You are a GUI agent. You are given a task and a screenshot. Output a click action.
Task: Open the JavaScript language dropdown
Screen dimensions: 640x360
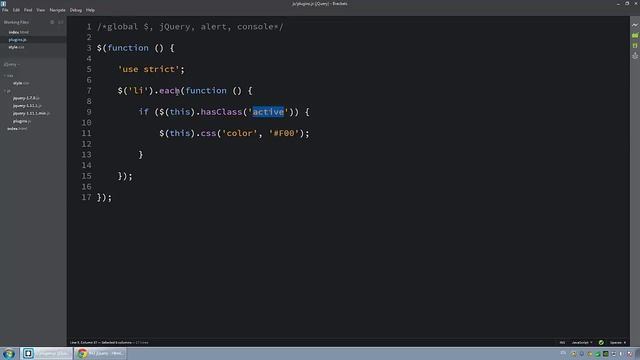coord(582,342)
